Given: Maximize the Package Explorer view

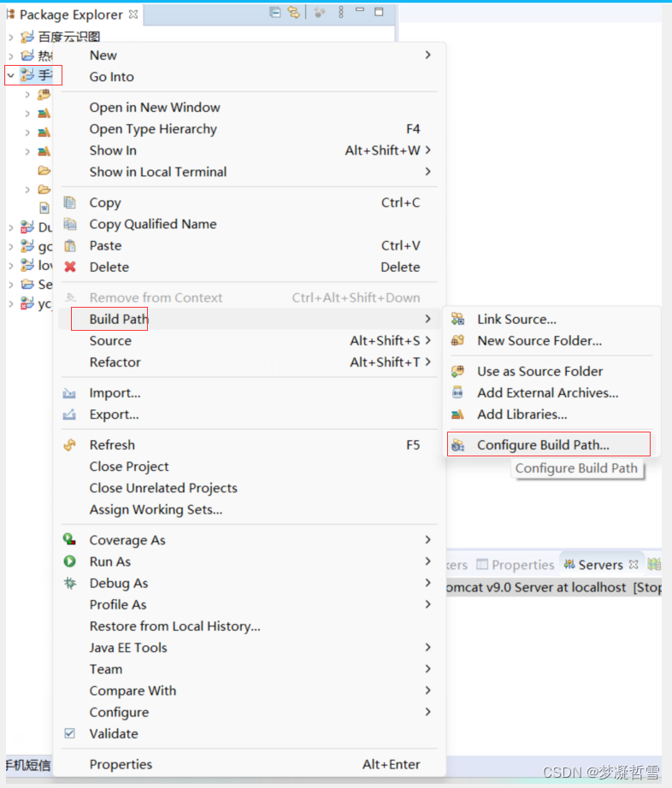Looking at the screenshot, I should 379,12.
